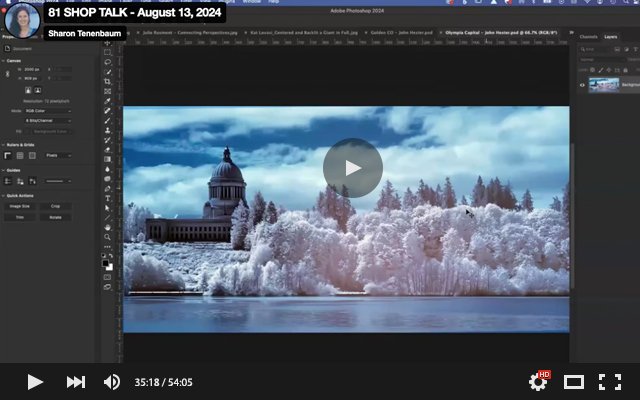Viewport: 640px width, 400px height.
Task: Click the Trim quick action button
Action: point(20,218)
